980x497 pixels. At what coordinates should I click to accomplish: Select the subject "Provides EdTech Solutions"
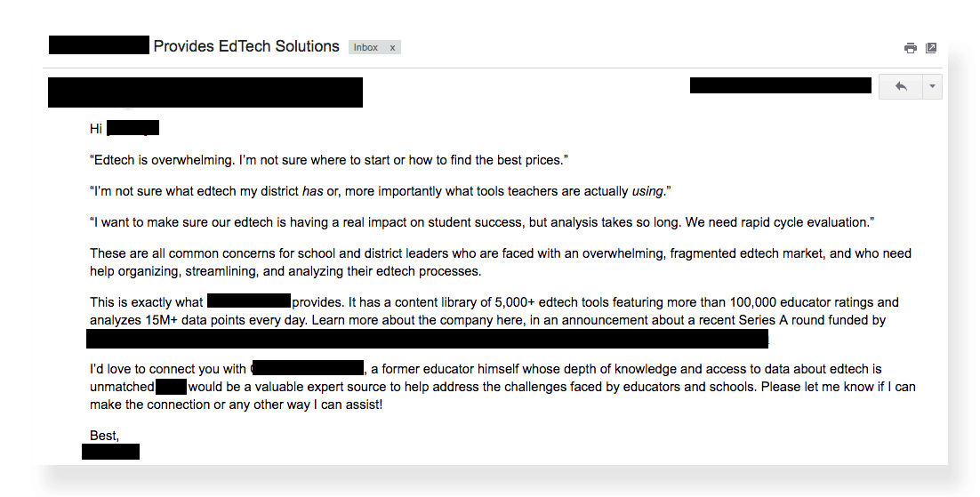click(246, 46)
